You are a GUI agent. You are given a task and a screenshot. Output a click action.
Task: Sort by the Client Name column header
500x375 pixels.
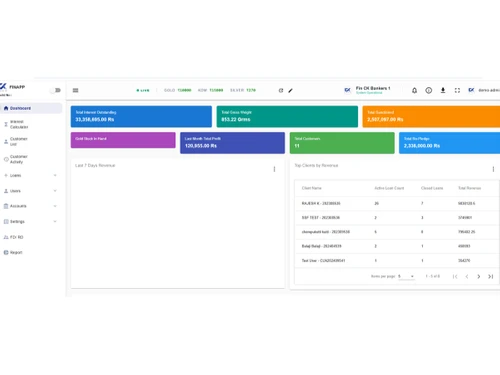312,188
